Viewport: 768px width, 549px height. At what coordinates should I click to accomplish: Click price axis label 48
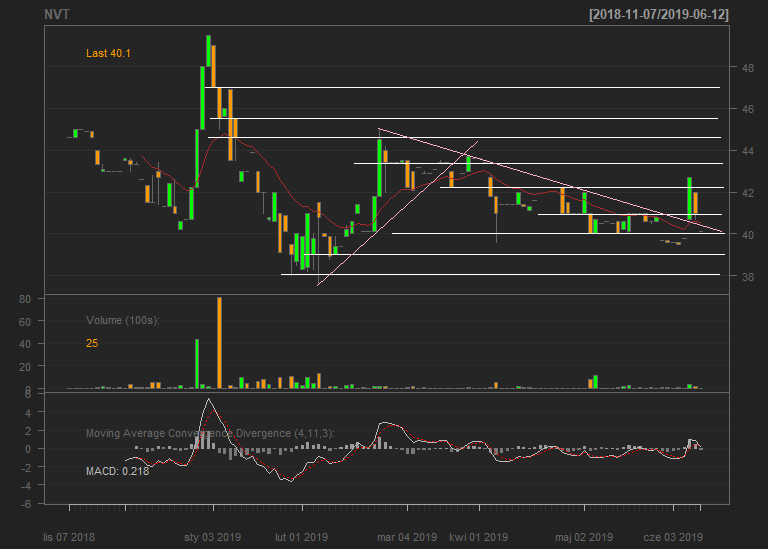747,68
